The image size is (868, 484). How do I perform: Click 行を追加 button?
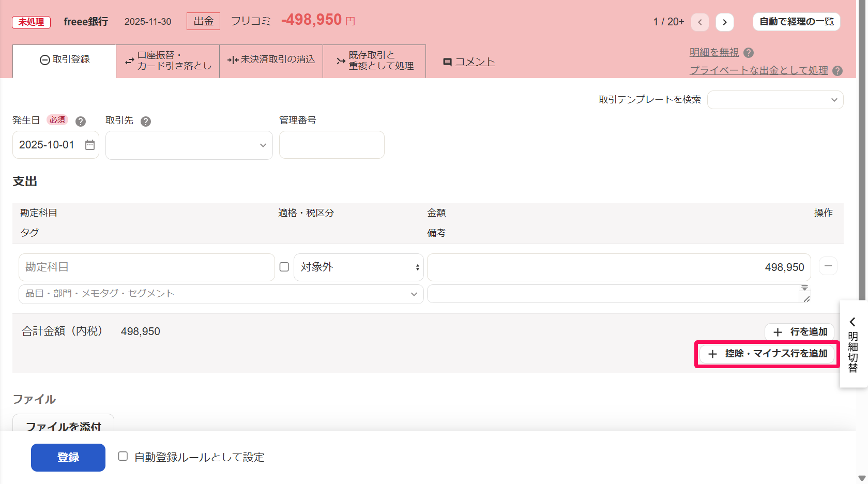[x=799, y=332]
